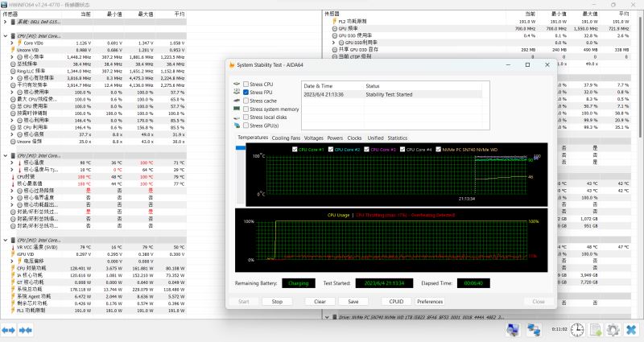This screenshot has width=644, height=342.
Task: Expand the 核心频率 row
Action: (12, 56)
